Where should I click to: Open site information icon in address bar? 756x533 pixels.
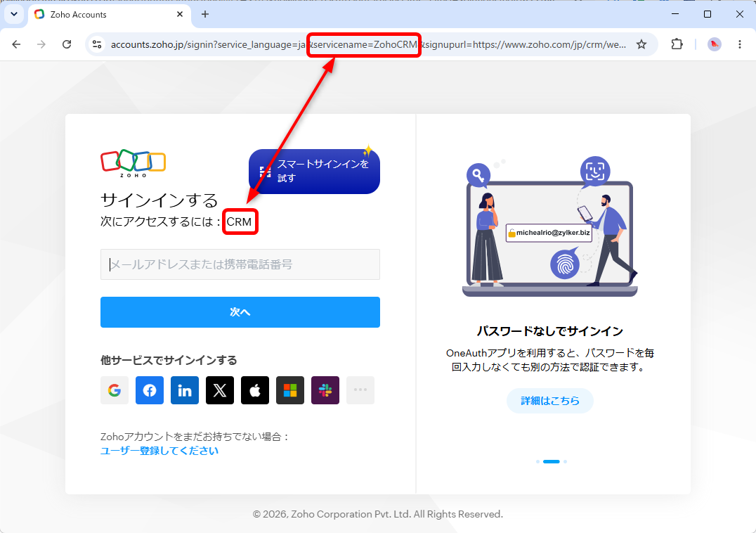(97, 44)
